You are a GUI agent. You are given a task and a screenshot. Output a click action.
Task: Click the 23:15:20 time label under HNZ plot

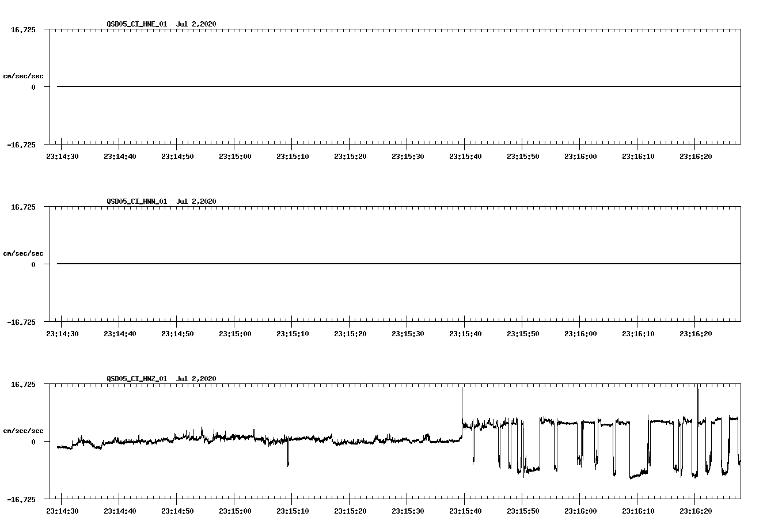click(350, 511)
